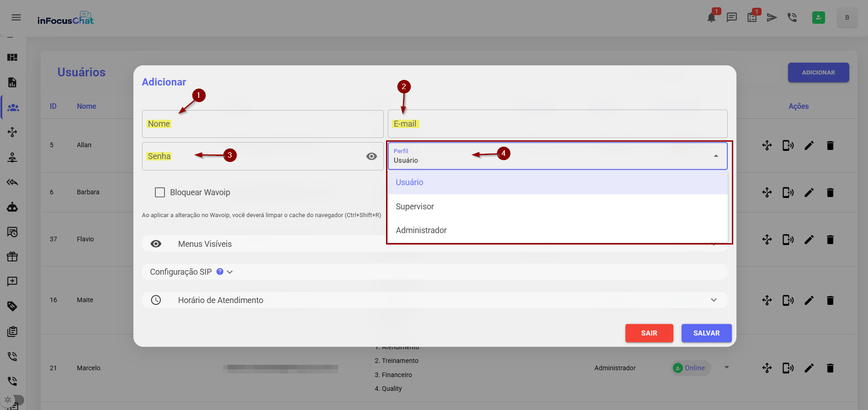This screenshot has width=868, height=410.
Task: Toggle the dark mode switch at bottom left
Action: (13, 399)
